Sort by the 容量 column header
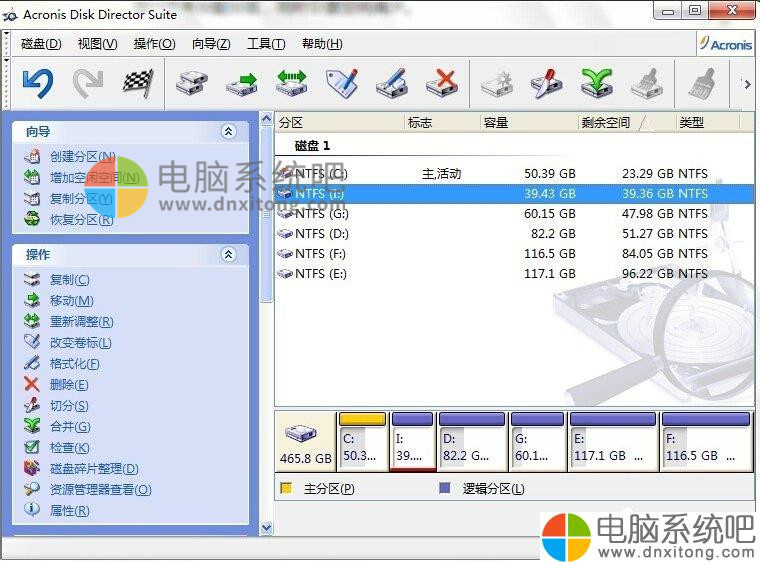Screen dimensions: 760x562 pyautogui.click(x=529, y=123)
